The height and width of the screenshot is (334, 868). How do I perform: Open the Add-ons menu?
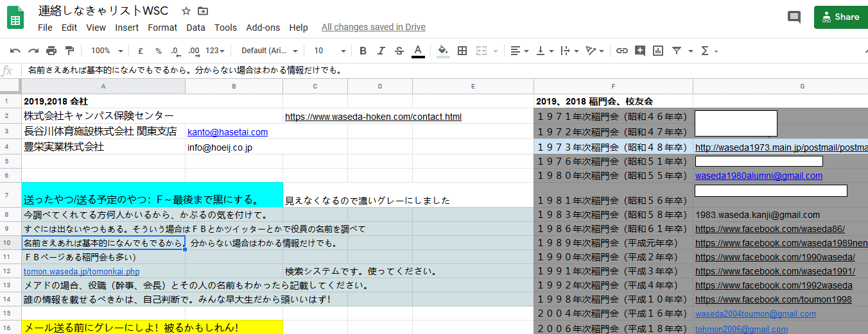pos(263,28)
